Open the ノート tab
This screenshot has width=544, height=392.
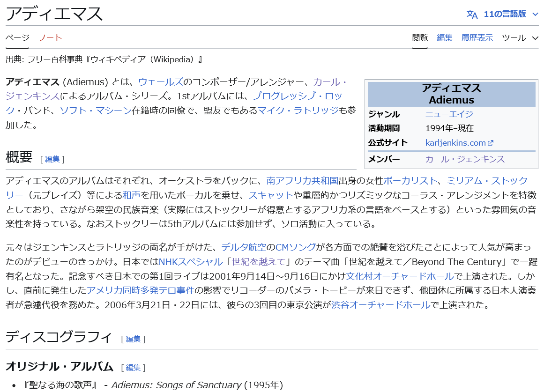click(50, 37)
